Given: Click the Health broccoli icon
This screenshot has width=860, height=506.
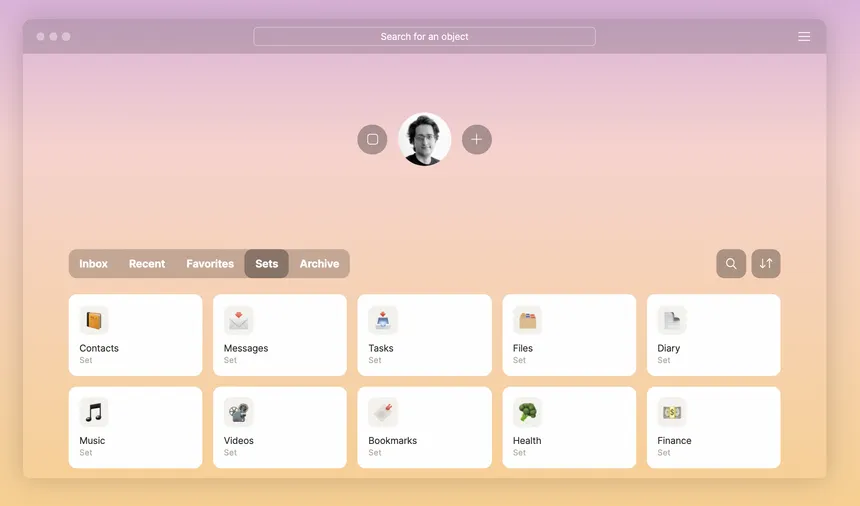Looking at the screenshot, I should point(527,412).
